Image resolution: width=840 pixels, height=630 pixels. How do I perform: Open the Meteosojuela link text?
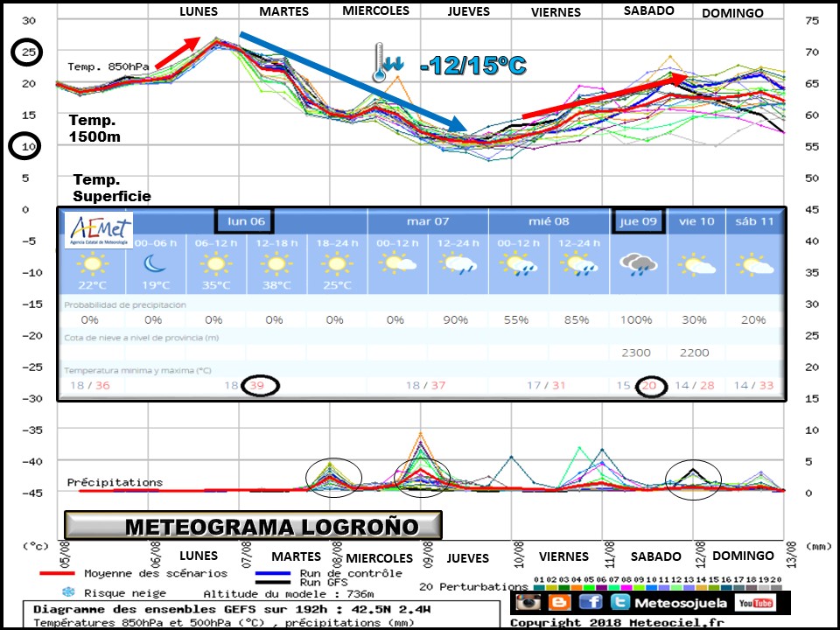pos(680,603)
